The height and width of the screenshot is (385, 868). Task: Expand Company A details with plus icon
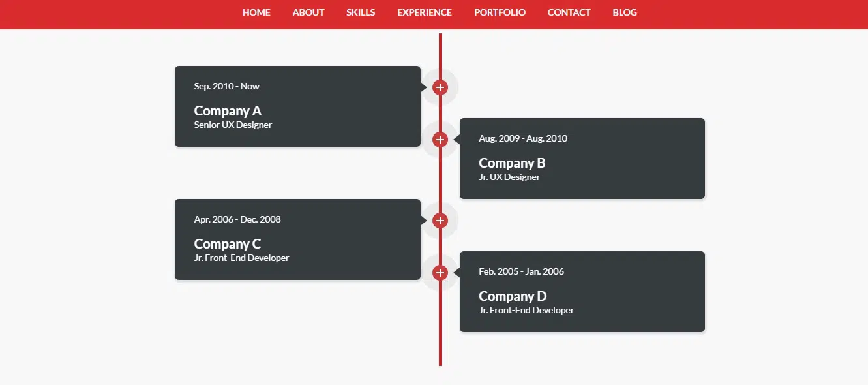pyautogui.click(x=440, y=87)
